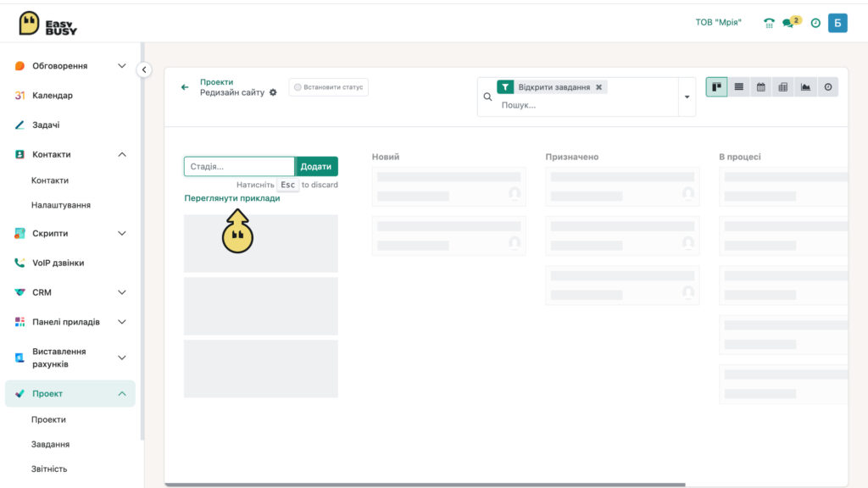Image resolution: width=868 pixels, height=488 pixels.
Task: Open Контакти section in the sidebar
Action: (x=52, y=154)
